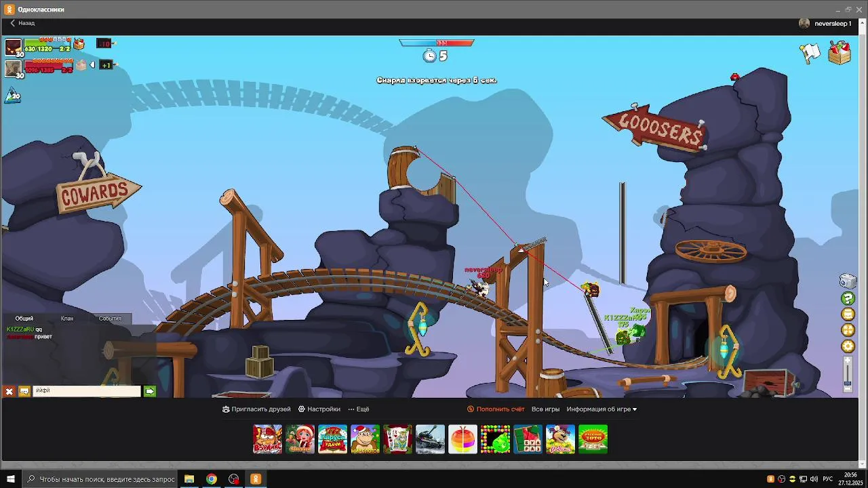Click the yellow chat bubble icon on right
Screen dimensions: 868x488
tap(848, 314)
